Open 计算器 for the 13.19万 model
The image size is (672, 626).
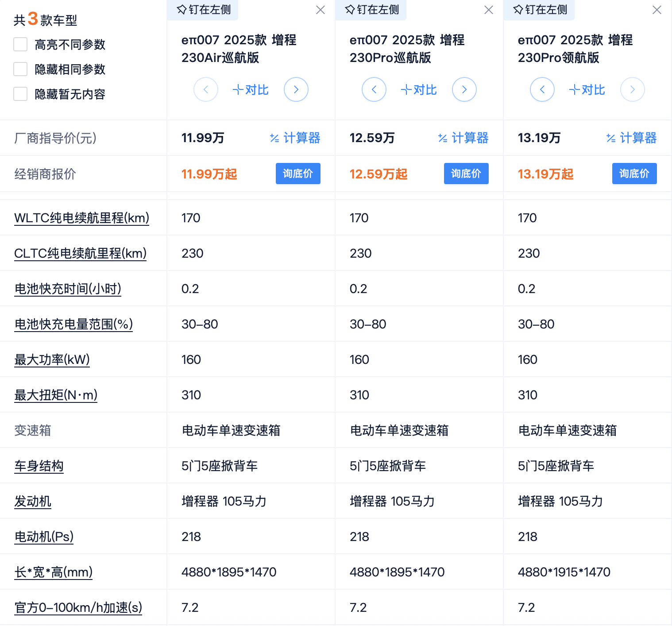(x=632, y=138)
